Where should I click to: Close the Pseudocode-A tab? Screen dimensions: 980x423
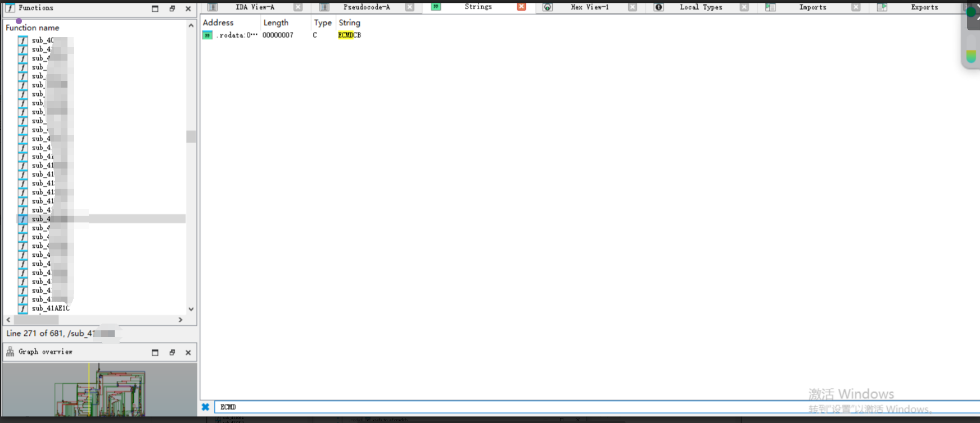(x=410, y=7)
